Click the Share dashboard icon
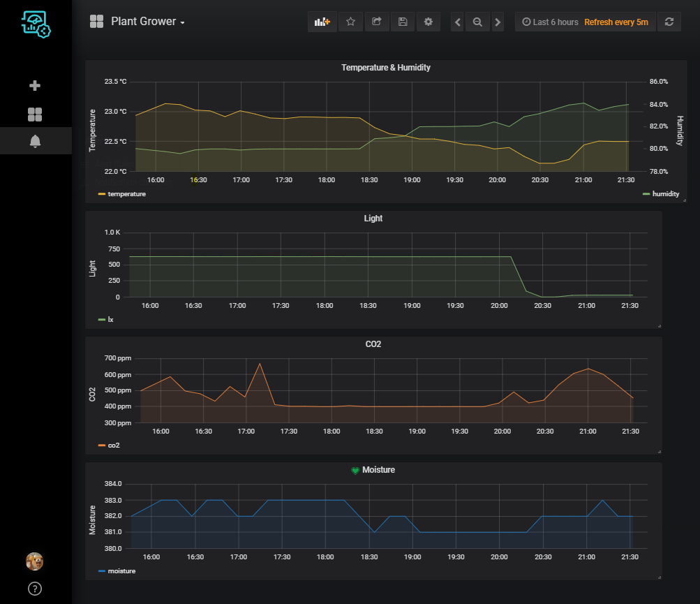Viewport: 700px width, 604px height. tap(376, 22)
